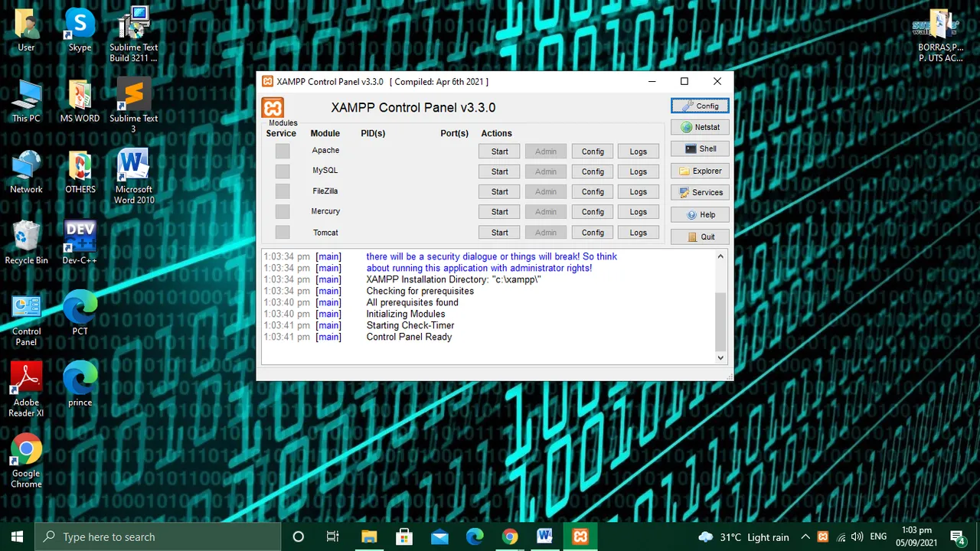
Task: Click the log scrollbar up arrow
Action: pyautogui.click(x=720, y=256)
